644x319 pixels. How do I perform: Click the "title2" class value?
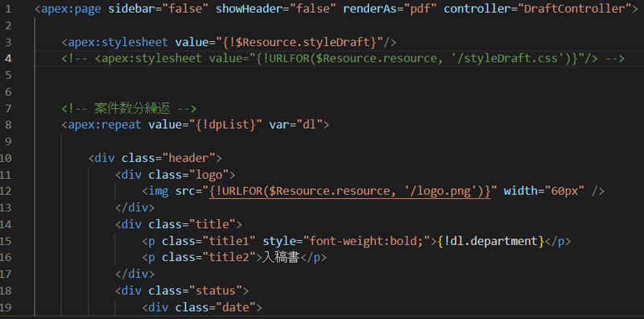pos(229,257)
